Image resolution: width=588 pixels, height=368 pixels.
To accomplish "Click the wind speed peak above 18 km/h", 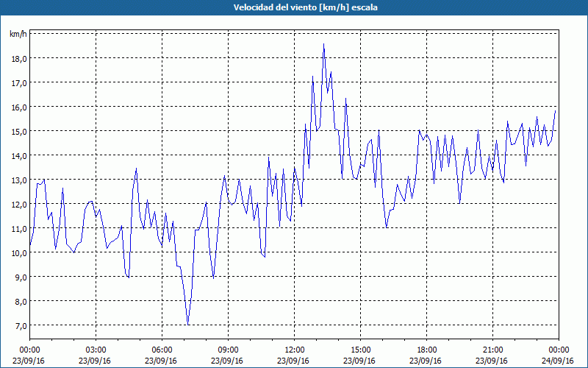I will pos(323,44).
